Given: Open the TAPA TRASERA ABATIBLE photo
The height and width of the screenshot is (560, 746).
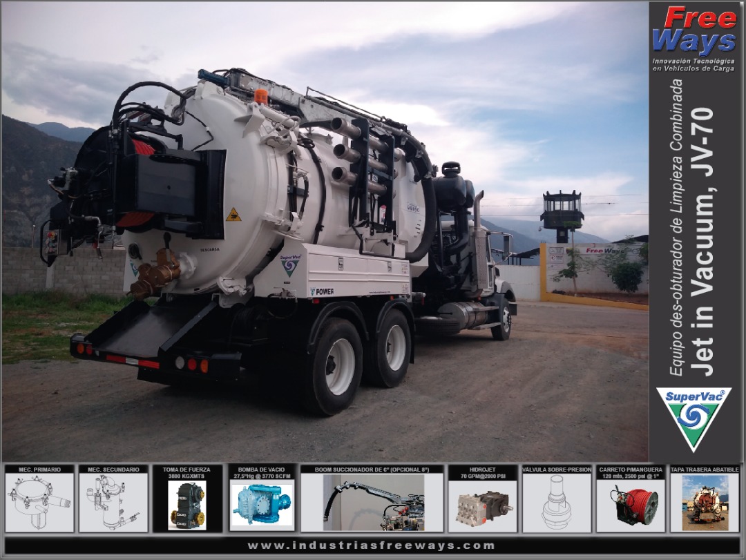Looking at the screenshot, I should [x=705, y=503].
